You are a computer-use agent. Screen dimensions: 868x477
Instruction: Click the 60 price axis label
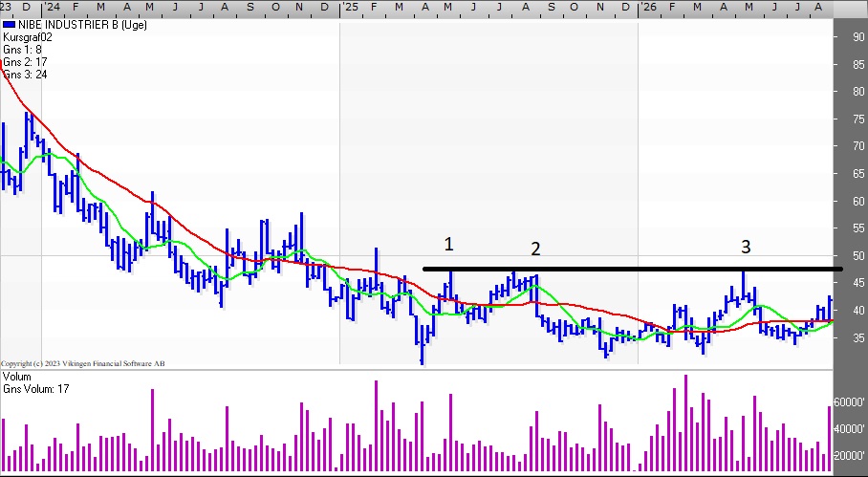858,202
